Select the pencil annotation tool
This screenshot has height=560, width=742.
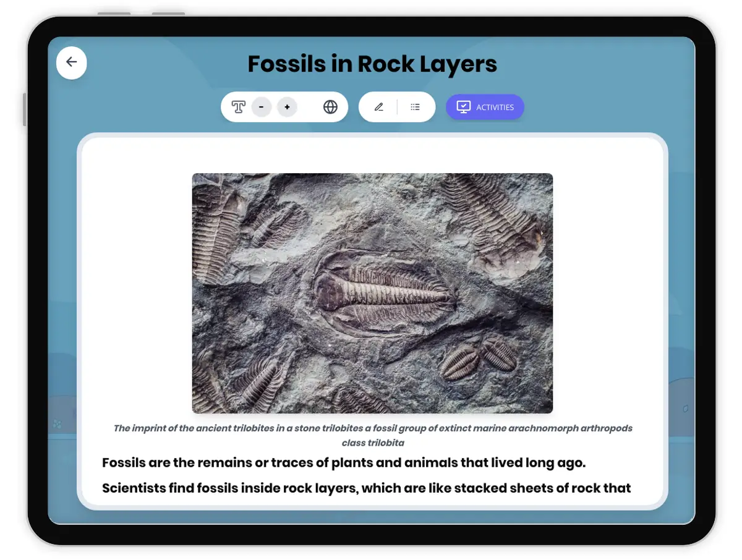click(x=378, y=107)
